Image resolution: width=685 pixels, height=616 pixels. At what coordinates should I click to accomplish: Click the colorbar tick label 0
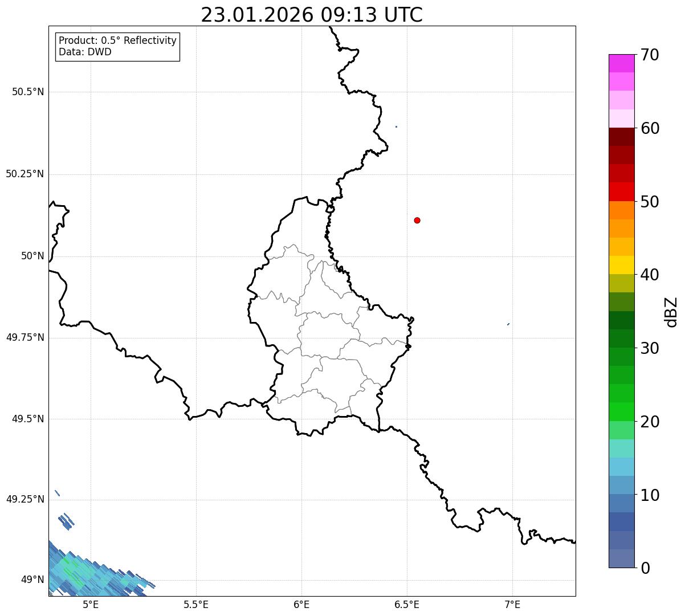click(645, 568)
